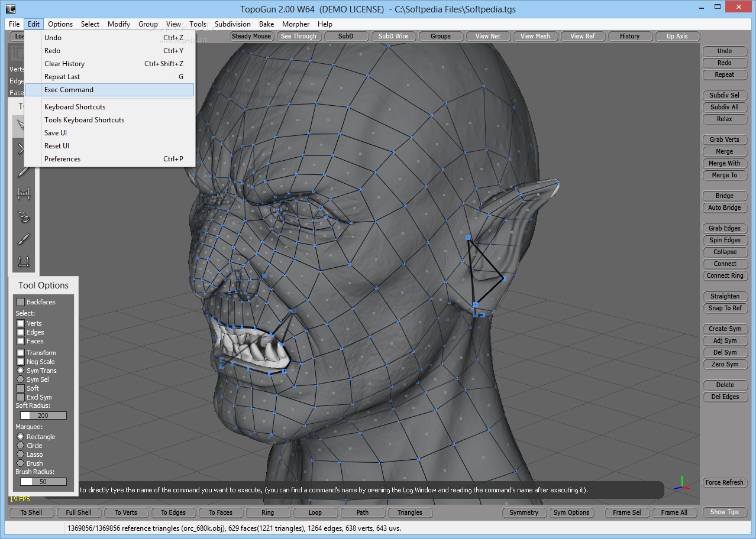Choose Reset UI in the Edit menu
Viewport: 756px width, 539px height.
coord(110,146)
